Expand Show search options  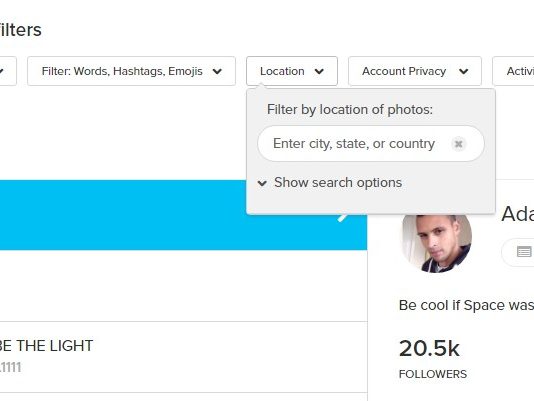tap(338, 183)
